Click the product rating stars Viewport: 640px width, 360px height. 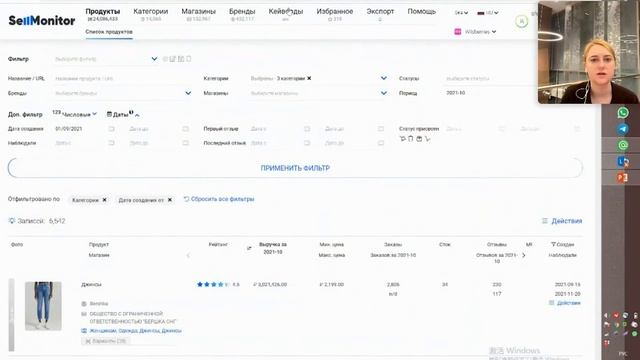click(213, 284)
